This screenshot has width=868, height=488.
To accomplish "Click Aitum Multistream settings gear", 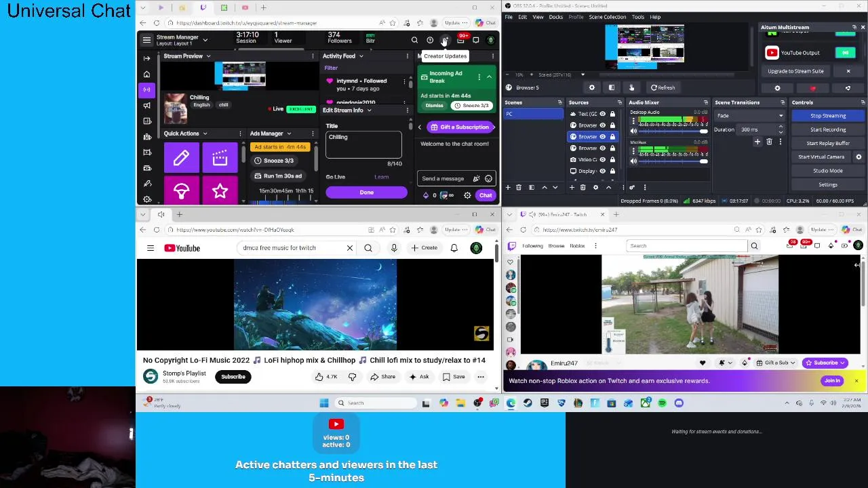I will [777, 88].
